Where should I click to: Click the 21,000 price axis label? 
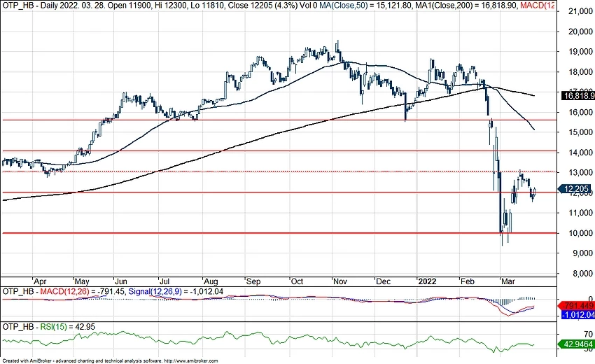pos(580,11)
